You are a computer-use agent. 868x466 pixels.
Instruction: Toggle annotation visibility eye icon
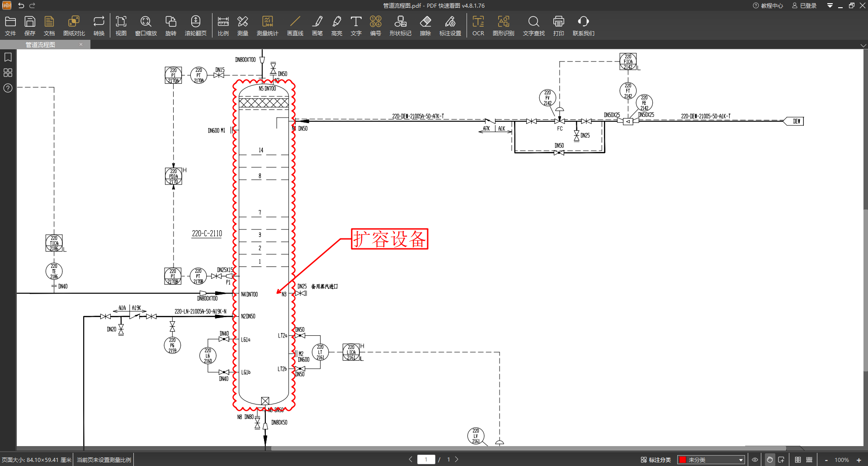[755, 460]
